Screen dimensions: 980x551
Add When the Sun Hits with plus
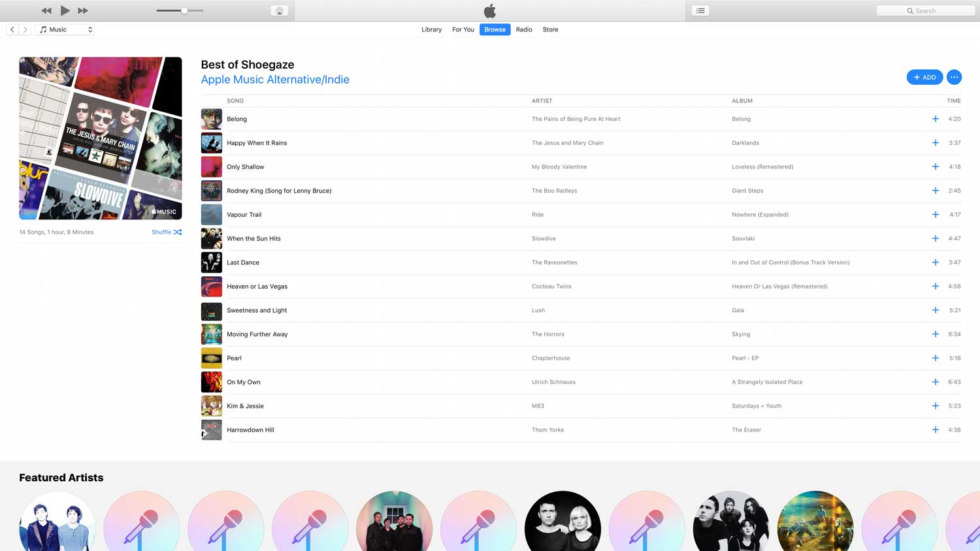click(x=935, y=238)
